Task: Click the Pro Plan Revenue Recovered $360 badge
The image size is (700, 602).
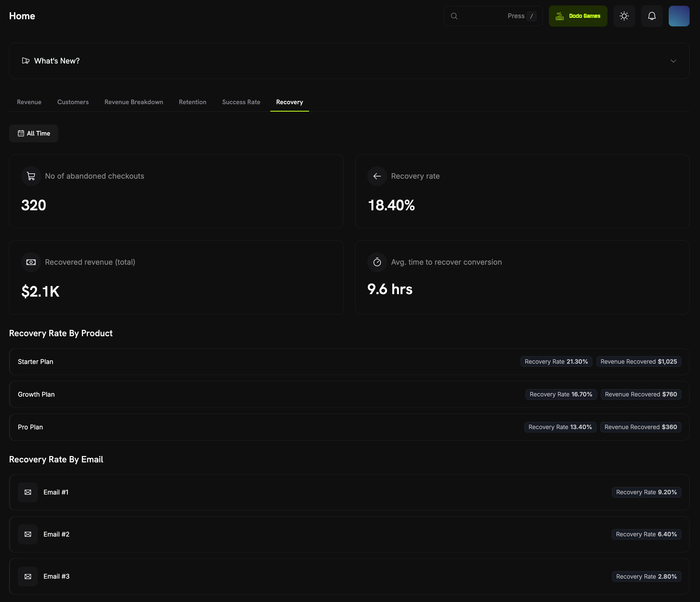Action: [641, 427]
